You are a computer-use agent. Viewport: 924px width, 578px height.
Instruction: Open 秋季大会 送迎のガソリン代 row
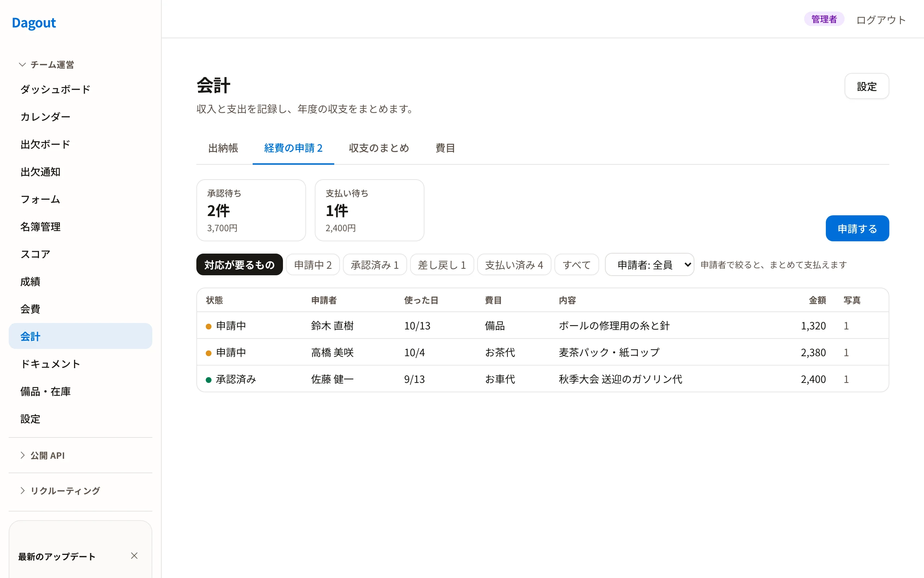[x=542, y=379]
